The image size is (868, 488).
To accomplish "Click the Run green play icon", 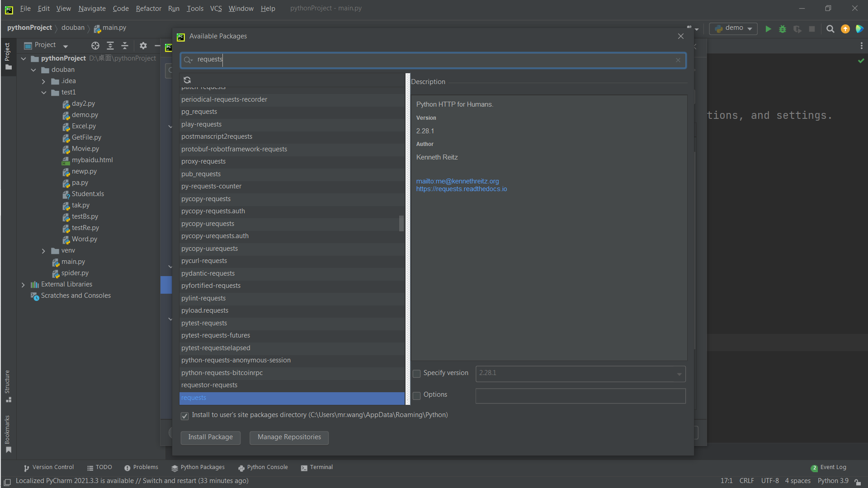I will point(768,29).
